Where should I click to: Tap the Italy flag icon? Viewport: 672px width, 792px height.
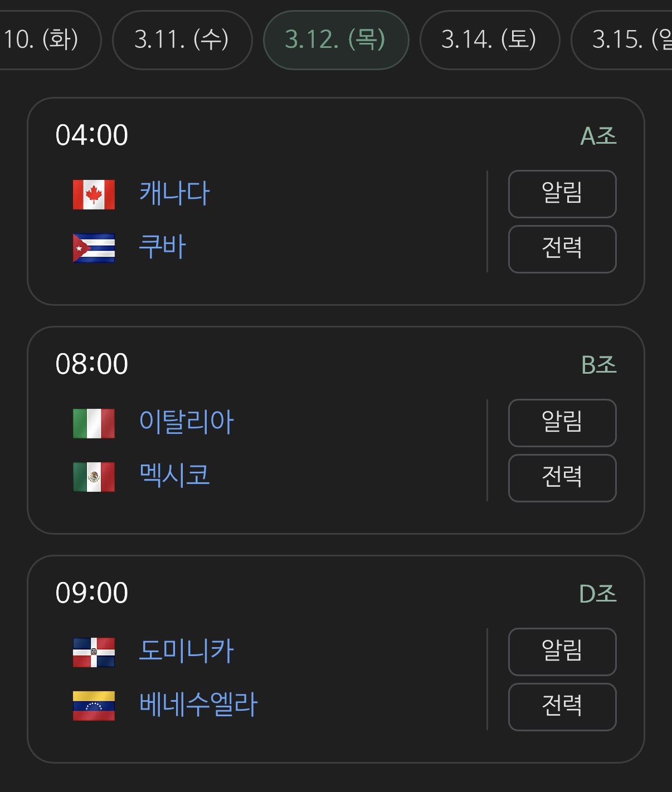click(94, 423)
